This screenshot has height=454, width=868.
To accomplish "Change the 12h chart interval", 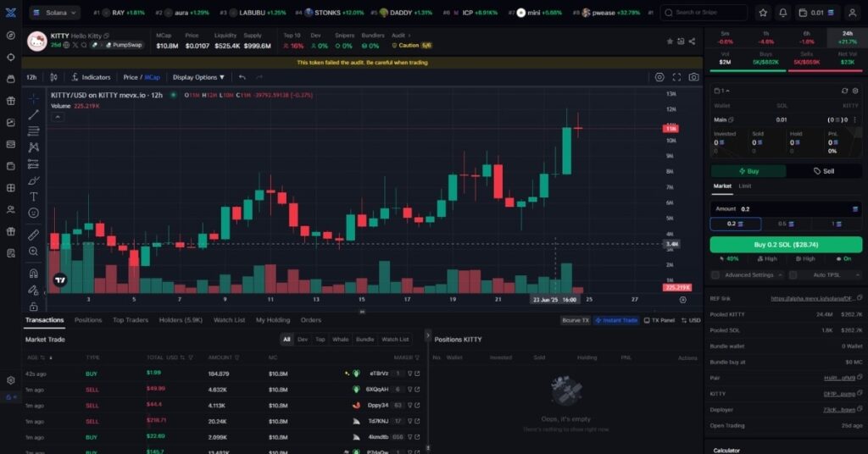I will [x=31, y=77].
